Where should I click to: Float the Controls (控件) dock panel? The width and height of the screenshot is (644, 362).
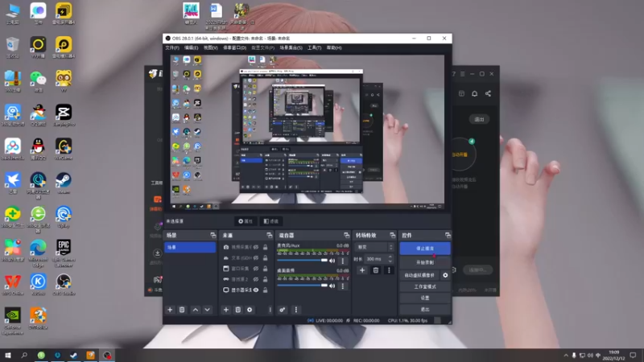448,235
